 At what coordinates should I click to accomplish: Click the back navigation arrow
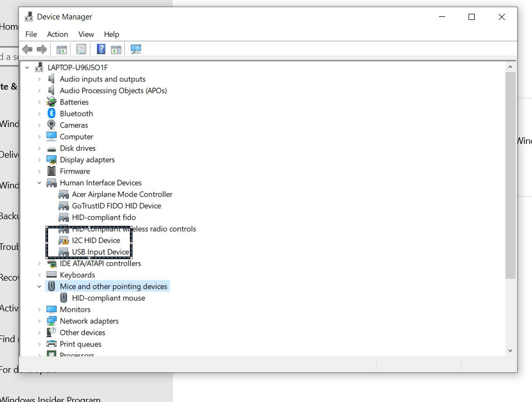point(27,49)
